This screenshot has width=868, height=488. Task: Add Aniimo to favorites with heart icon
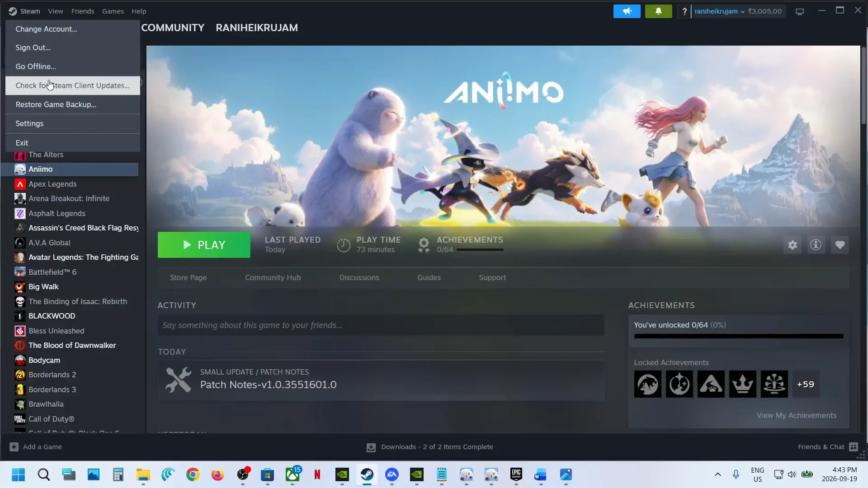840,245
